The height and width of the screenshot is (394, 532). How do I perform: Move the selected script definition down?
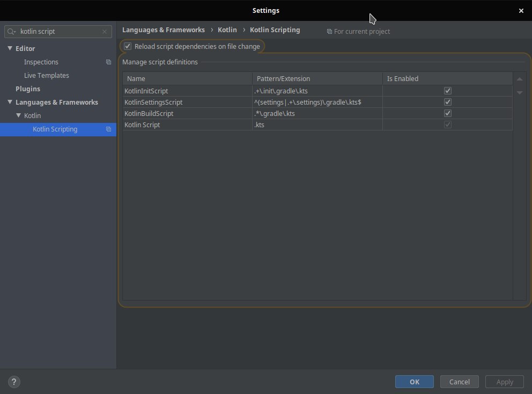[520, 92]
